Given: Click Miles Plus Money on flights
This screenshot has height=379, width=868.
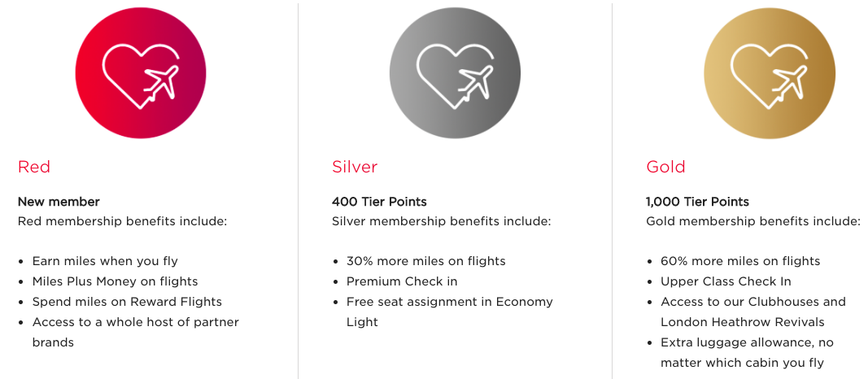Looking at the screenshot, I should coord(116,281).
